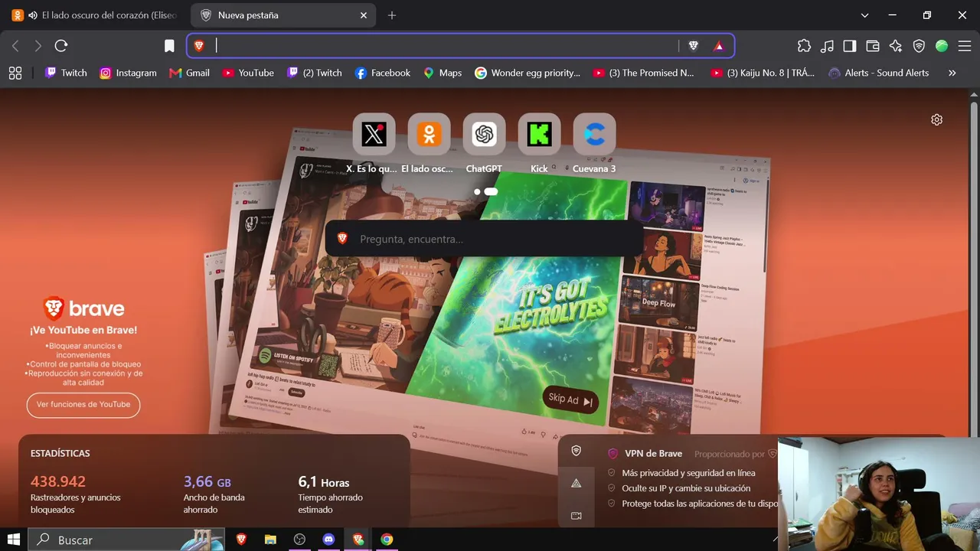Click the 438.942 trackers blocked statistic
The image size is (980, 551).
coord(58,481)
